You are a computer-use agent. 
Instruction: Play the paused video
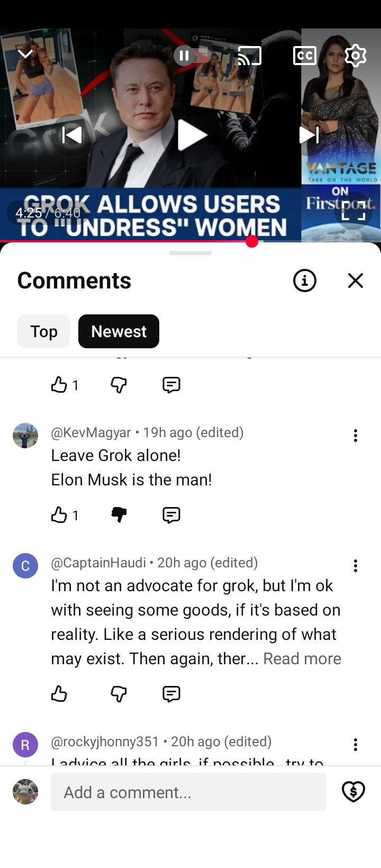click(190, 135)
